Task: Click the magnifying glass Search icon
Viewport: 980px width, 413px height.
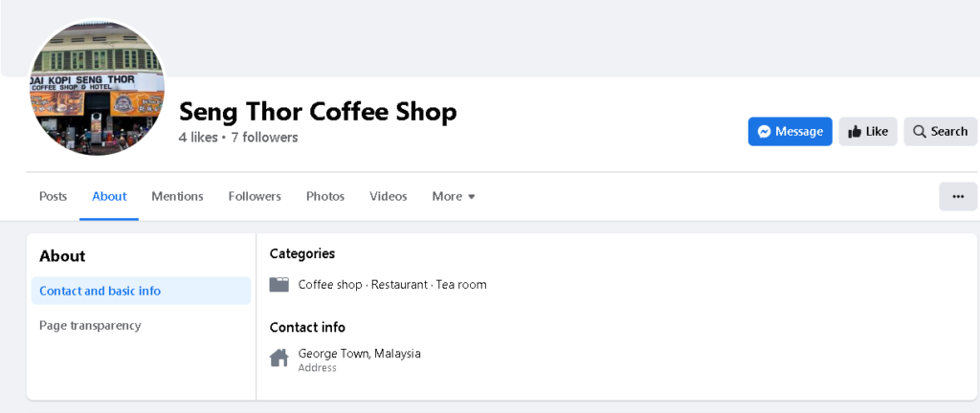Action: tap(920, 132)
